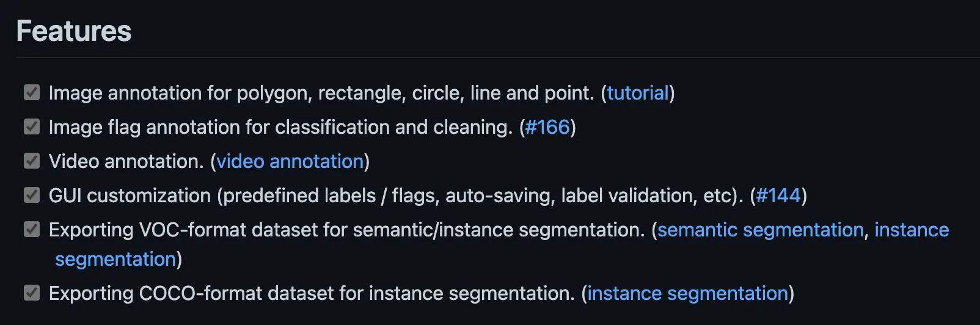Screen dimensions: 980x325
Task: Toggle the Exporting VOC-format dataset checkbox
Action: click(x=32, y=229)
